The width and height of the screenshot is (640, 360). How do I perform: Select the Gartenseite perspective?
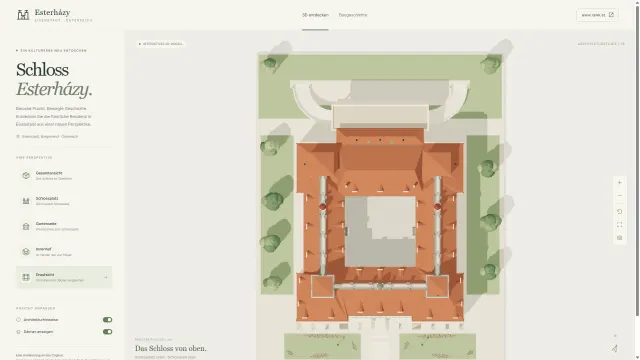click(64, 226)
